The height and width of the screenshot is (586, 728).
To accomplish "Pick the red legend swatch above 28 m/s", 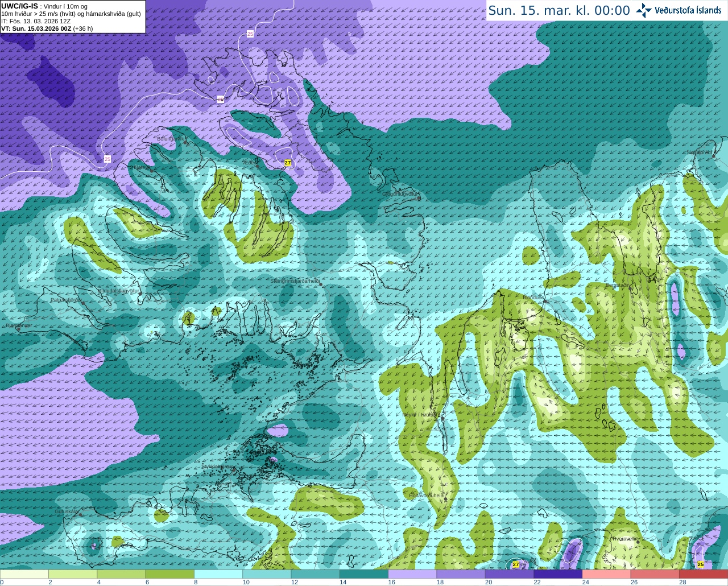I will 704,574.
